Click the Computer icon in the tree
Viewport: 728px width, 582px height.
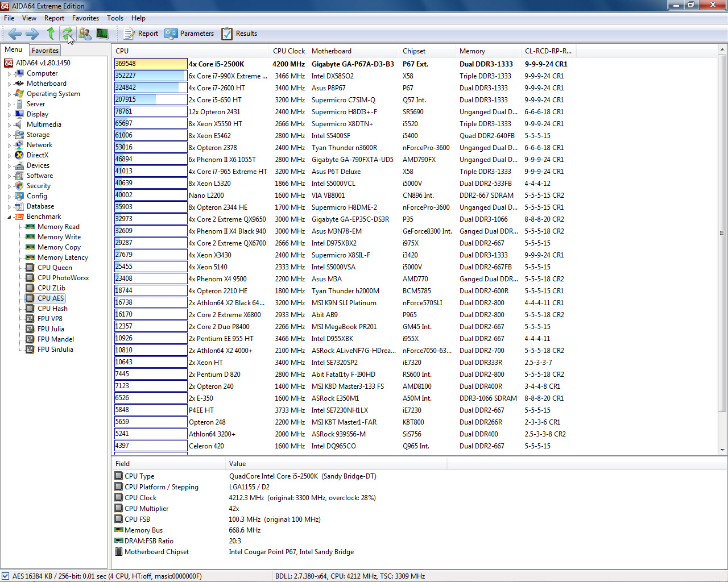click(x=19, y=73)
